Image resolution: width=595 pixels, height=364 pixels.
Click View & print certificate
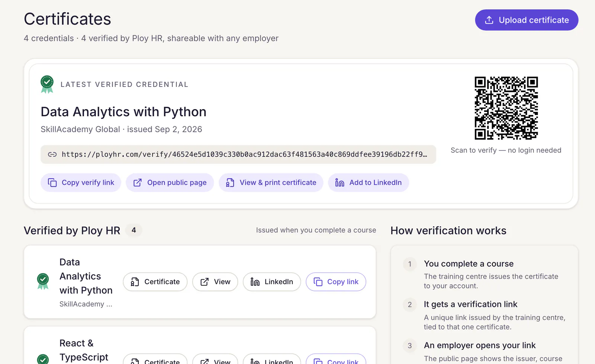coord(271,183)
